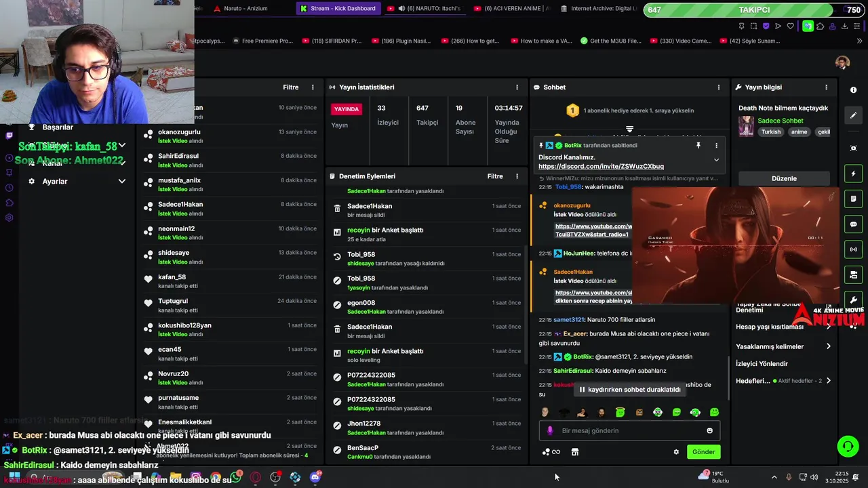
Task: Open the Yayın bilgisi panel three-dot menu
Action: (x=826, y=87)
